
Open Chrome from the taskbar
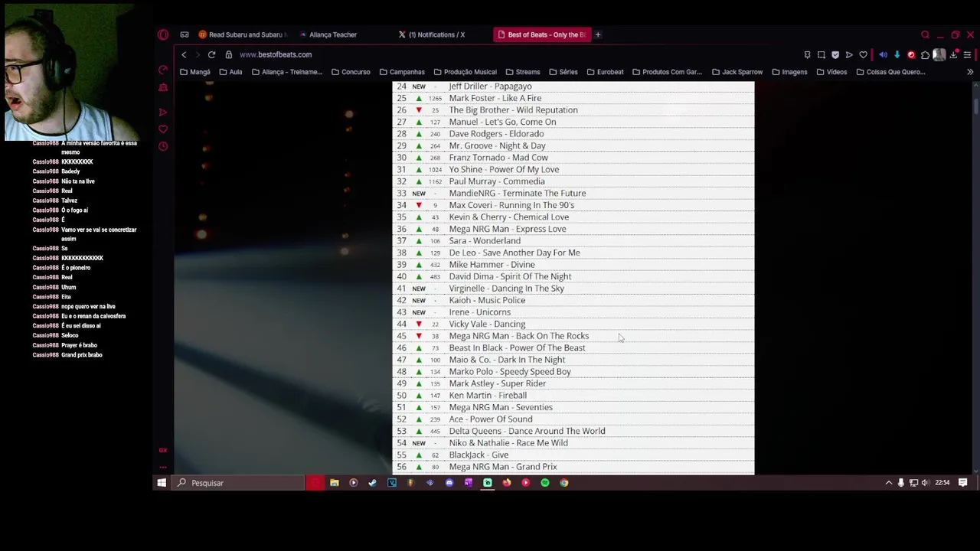pyautogui.click(x=564, y=483)
